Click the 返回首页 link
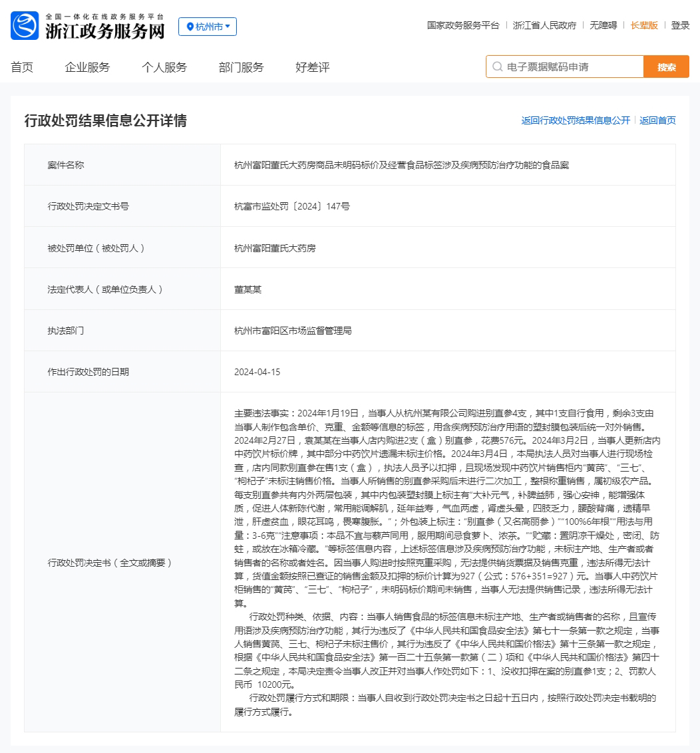Screen dimensions: 700x753 [x=657, y=120]
